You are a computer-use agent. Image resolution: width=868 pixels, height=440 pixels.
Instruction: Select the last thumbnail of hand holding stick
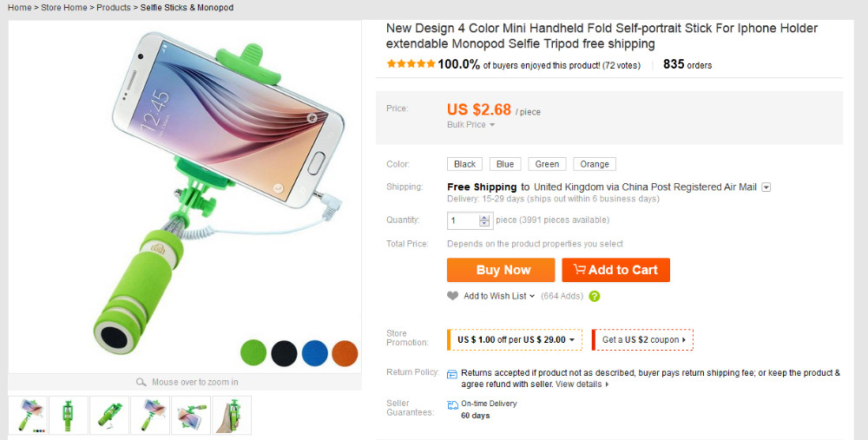pos(232,416)
